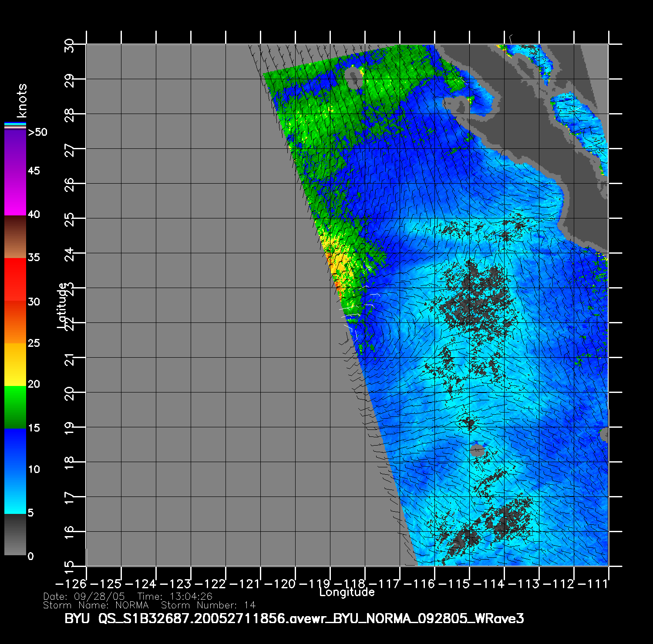Select the gray 0-5 knots legend segment
The image size is (653, 644).
pyautogui.click(x=15, y=534)
